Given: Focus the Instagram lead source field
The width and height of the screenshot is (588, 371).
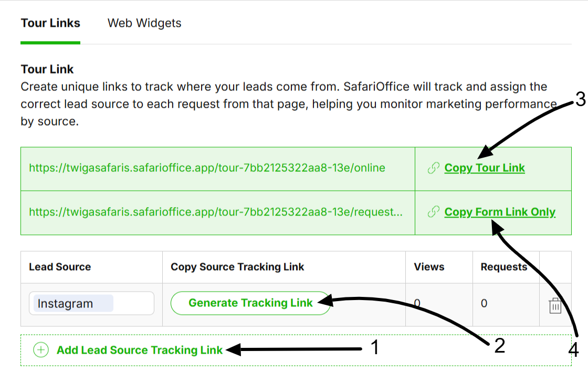Looking at the screenshot, I should coord(91,303).
